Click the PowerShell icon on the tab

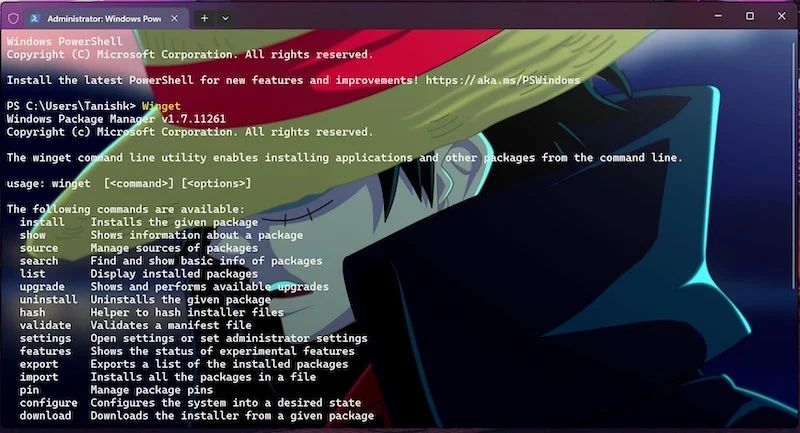[x=35, y=18]
